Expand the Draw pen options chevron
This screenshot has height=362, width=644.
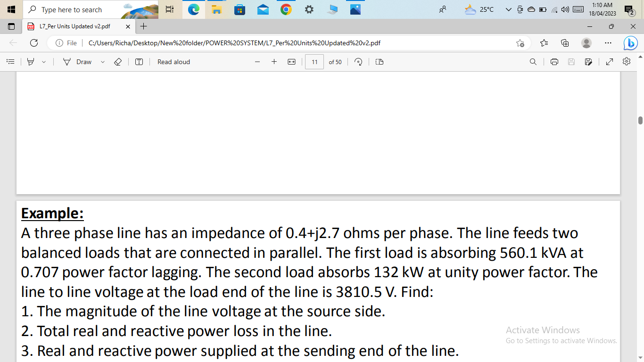(x=102, y=62)
